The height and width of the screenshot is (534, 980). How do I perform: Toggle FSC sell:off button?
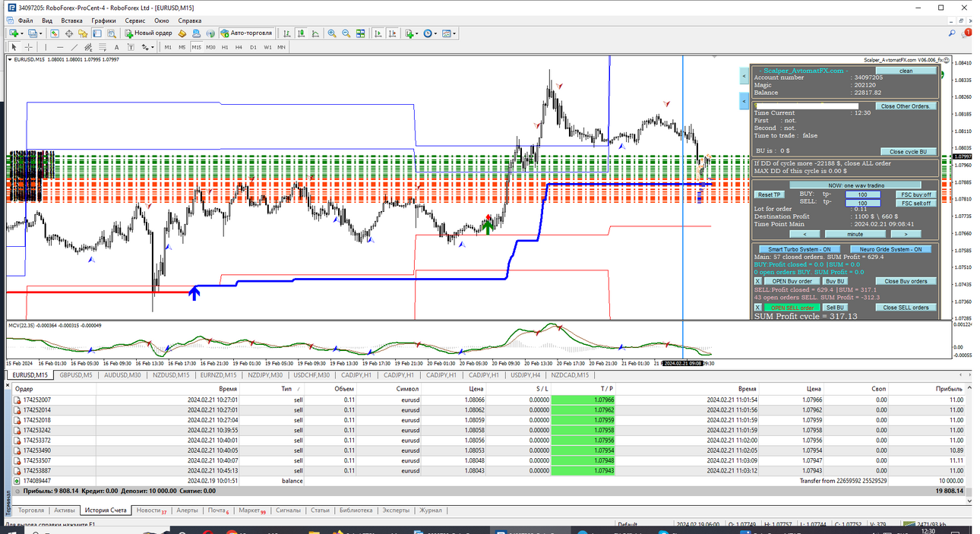click(916, 203)
